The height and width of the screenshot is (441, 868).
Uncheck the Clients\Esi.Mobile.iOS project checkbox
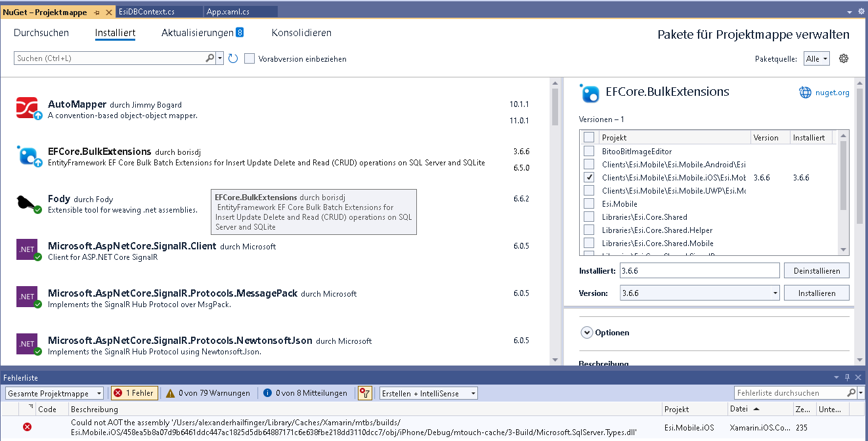[x=589, y=177]
